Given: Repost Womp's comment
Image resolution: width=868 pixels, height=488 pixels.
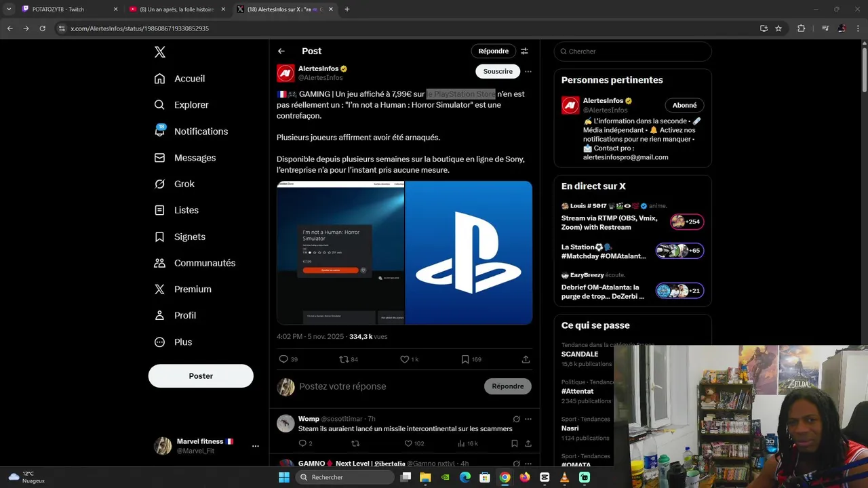Looking at the screenshot, I should point(355,443).
